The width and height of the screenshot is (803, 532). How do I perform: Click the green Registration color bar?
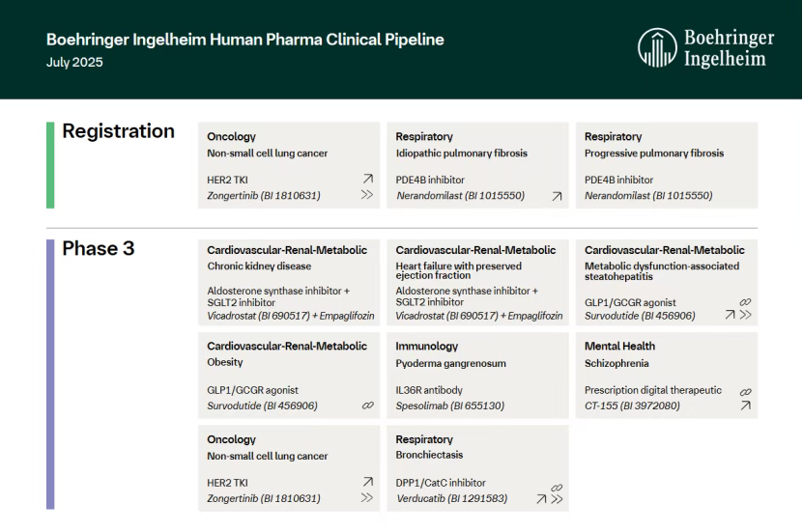point(50,165)
